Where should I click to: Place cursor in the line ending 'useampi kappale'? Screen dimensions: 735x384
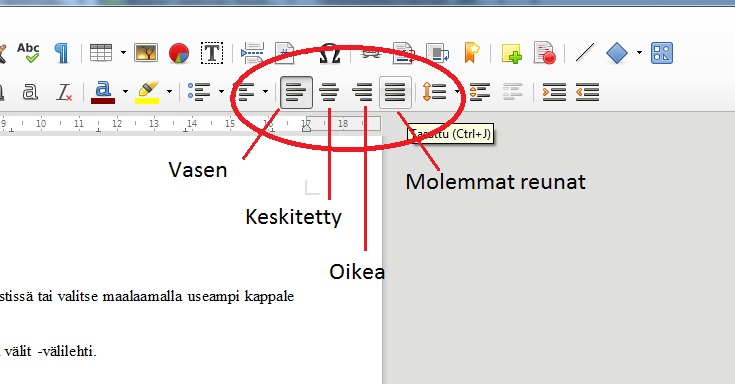(x=147, y=297)
